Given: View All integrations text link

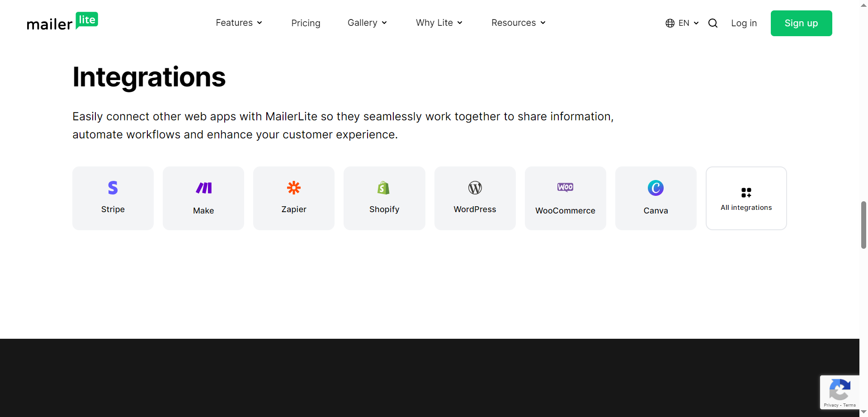Looking at the screenshot, I should 746,208.
